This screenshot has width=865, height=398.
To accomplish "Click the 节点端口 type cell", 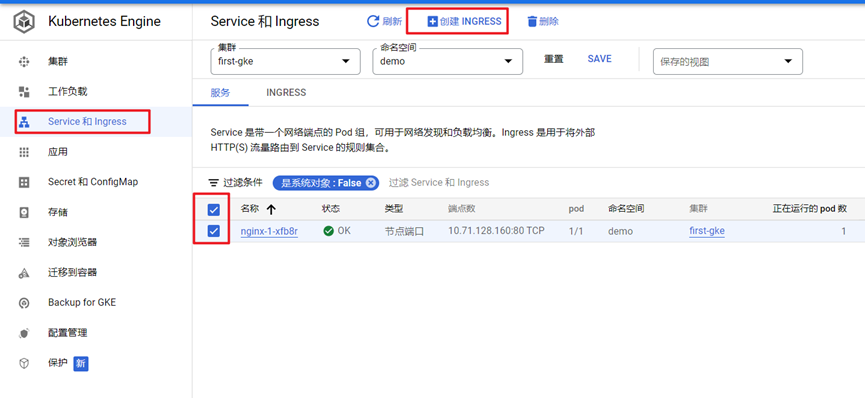I will [x=404, y=231].
